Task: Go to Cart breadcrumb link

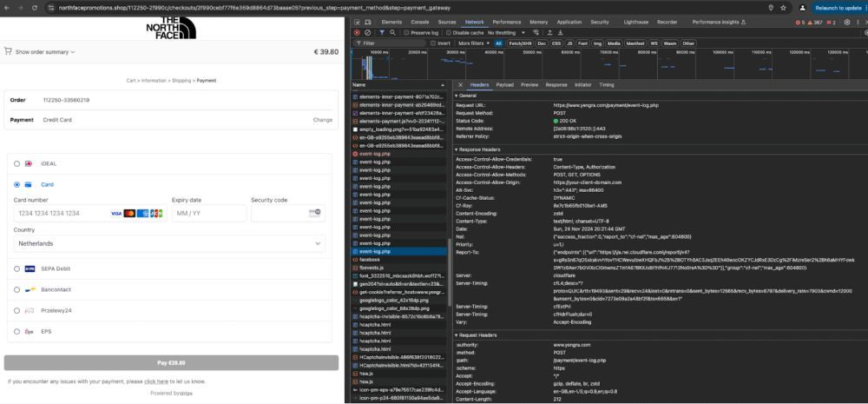Action: point(131,80)
